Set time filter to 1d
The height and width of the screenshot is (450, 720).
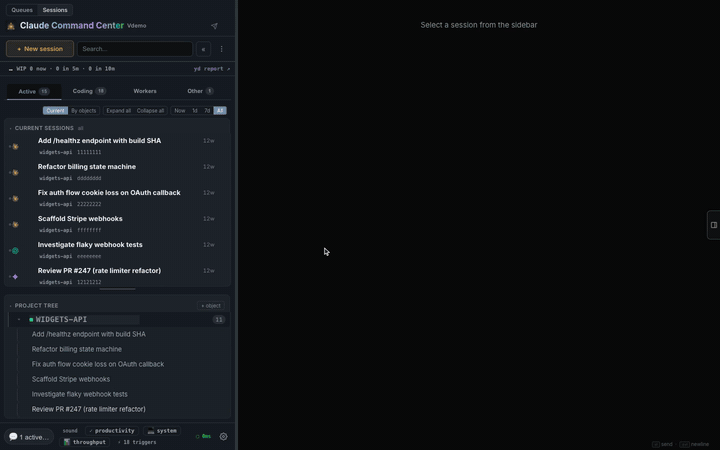click(195, 111)
